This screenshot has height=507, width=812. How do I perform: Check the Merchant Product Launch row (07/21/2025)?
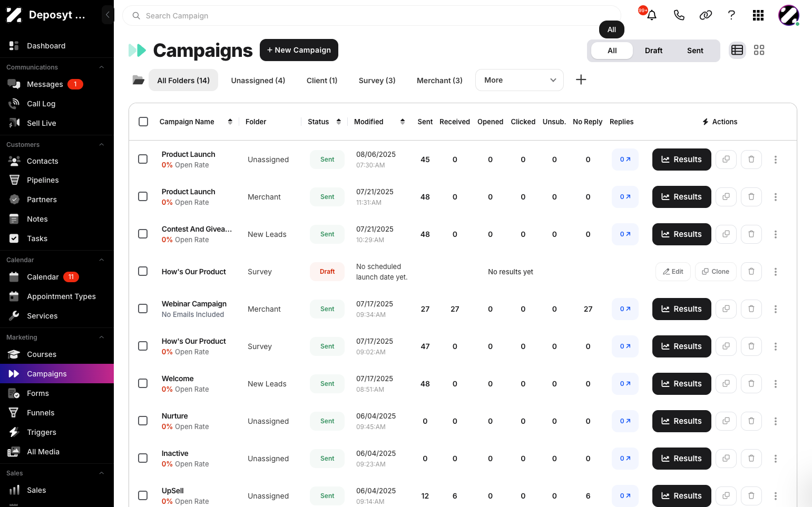coord(143,196)
